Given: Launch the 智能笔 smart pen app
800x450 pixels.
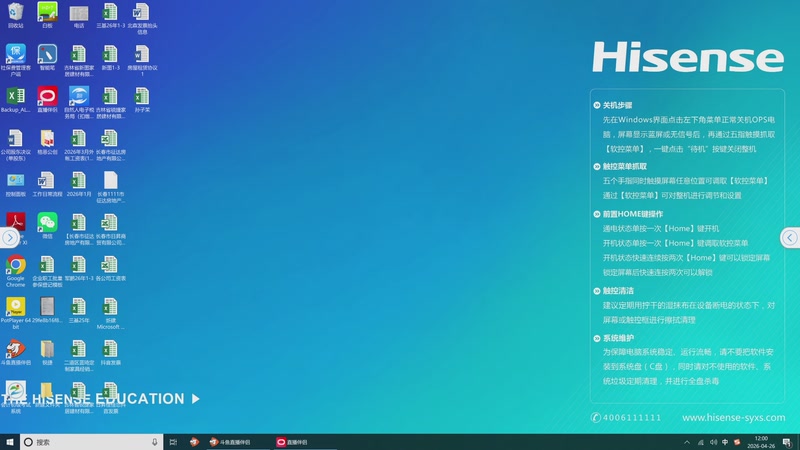Looking at the screenshot, I should pyautogui.click(x=47, y=57).
